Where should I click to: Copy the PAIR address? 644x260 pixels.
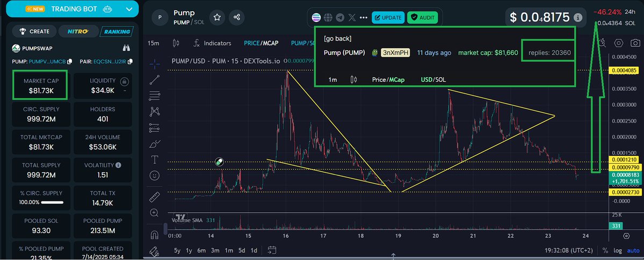point(130,62)
